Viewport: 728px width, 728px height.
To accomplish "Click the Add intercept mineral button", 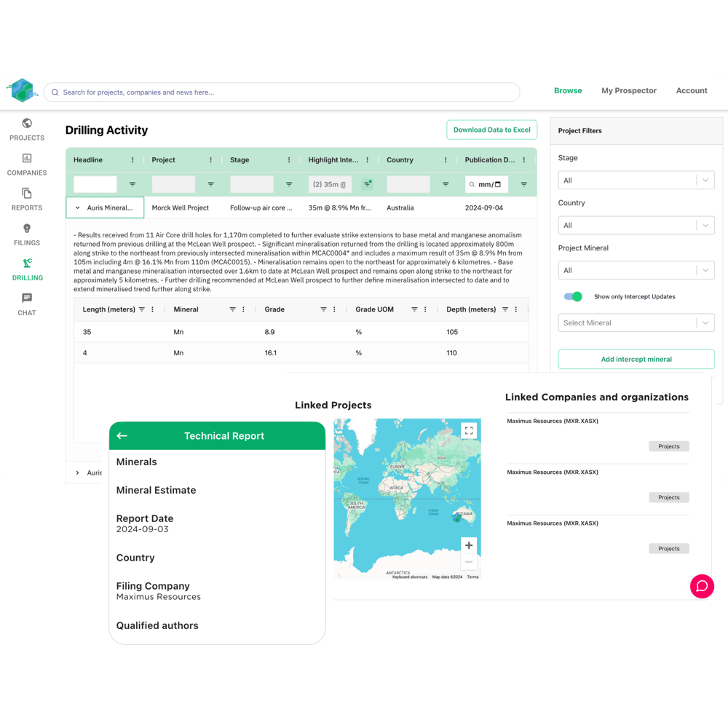I will 636,359.
